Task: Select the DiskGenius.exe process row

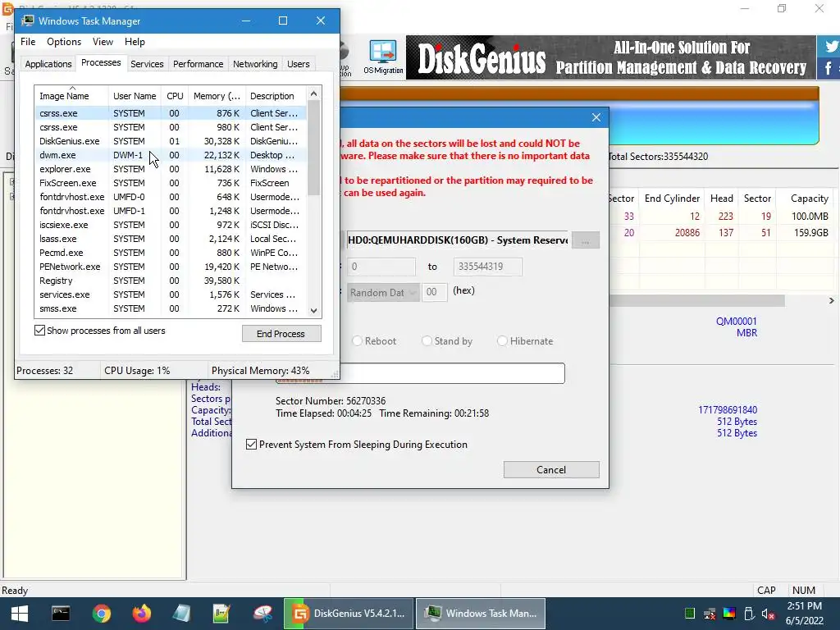Action: 171,141
